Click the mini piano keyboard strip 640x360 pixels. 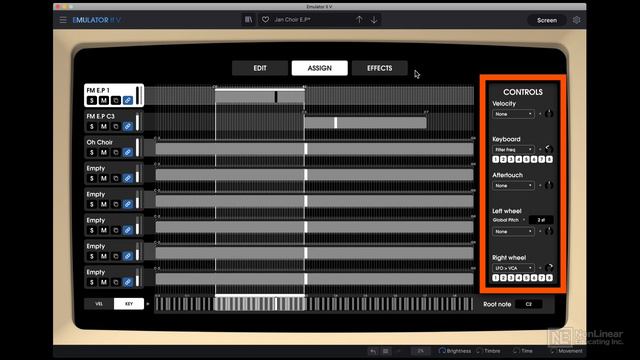click(314, 304)
